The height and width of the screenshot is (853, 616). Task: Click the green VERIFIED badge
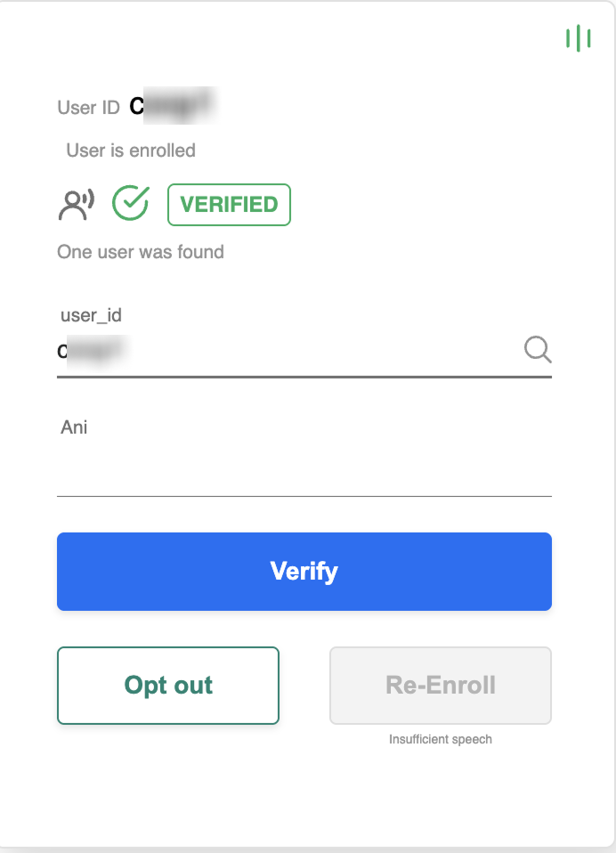coord(229,205)
